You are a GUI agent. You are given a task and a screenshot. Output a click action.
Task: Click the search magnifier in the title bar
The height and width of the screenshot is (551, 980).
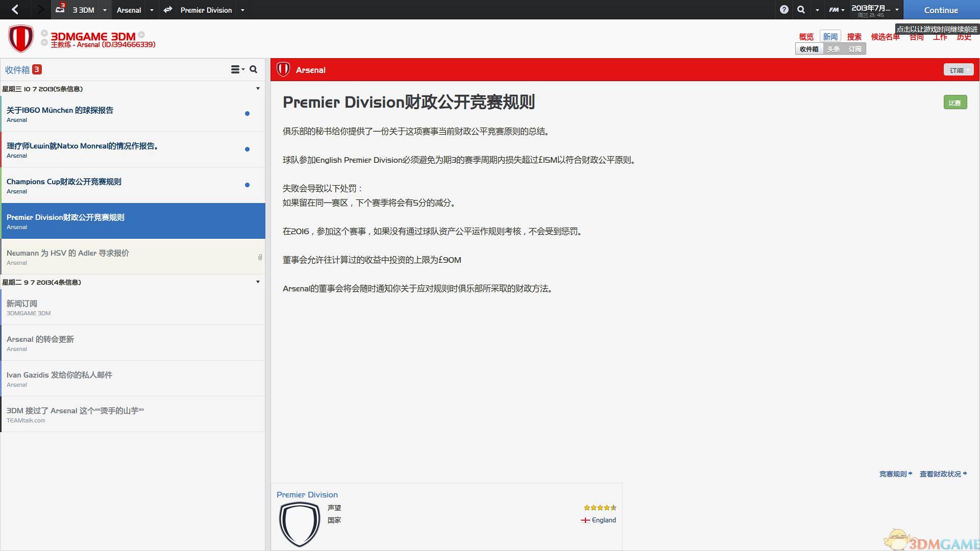click(801, 10)
